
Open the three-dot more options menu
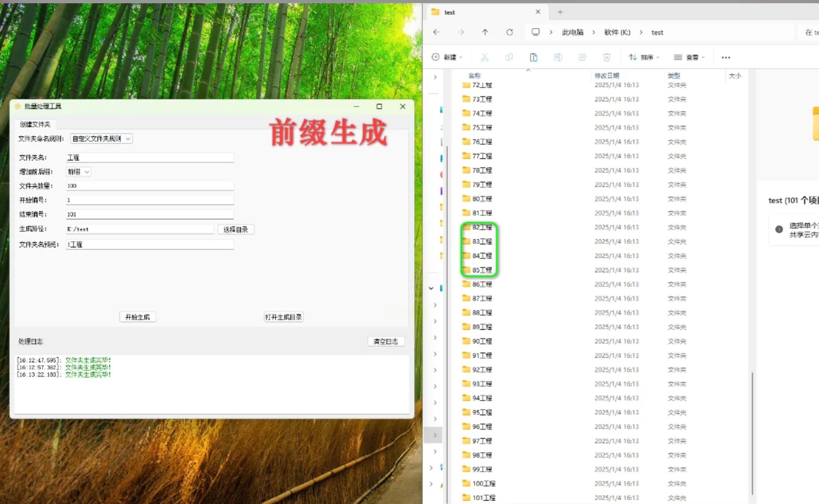[726, 58]
